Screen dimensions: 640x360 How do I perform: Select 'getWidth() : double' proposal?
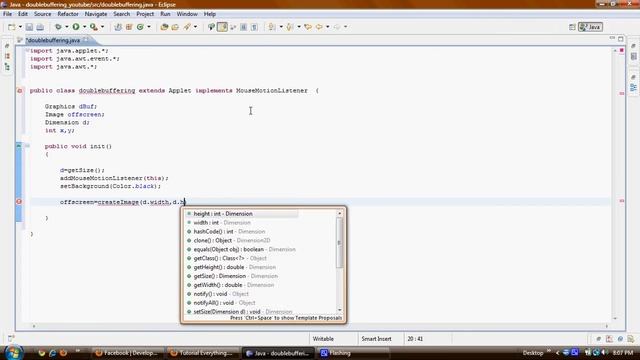pyautogui.click(x=260, y=285)
